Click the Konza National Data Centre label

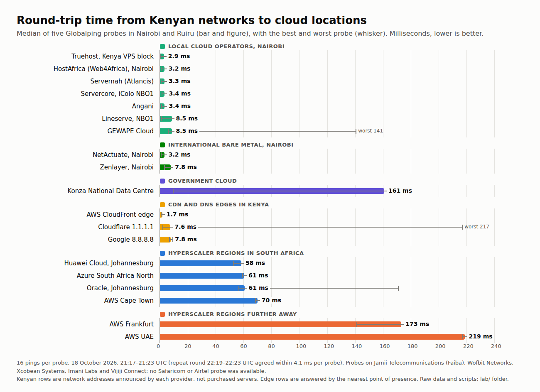110,191
